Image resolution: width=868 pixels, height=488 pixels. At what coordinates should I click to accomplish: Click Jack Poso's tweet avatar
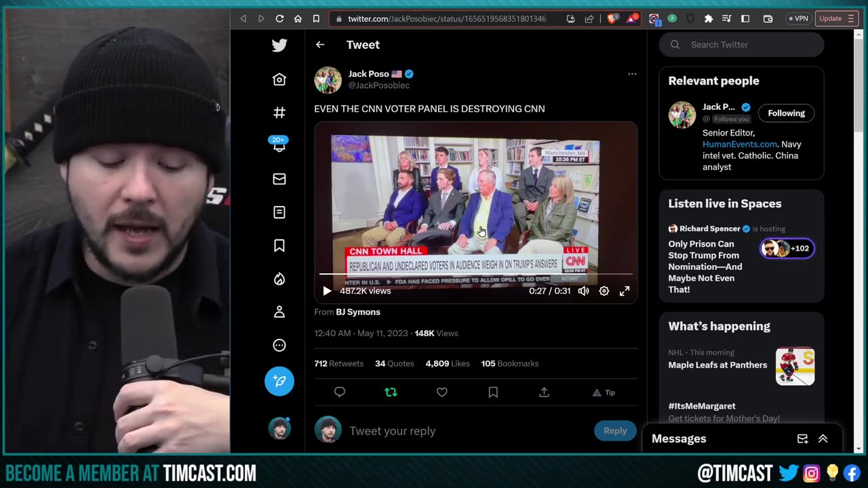pos(328,80)
